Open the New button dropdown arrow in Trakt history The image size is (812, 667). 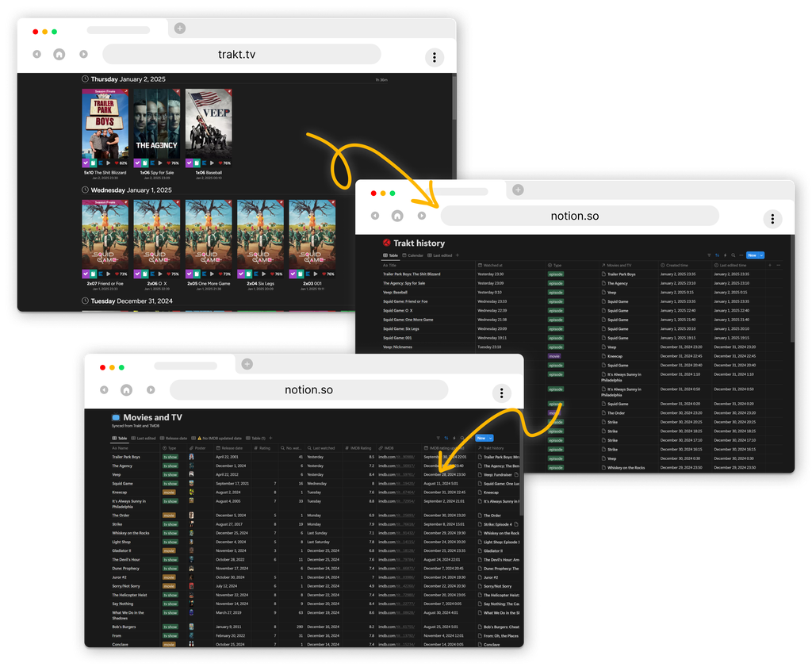pos(761,255)
